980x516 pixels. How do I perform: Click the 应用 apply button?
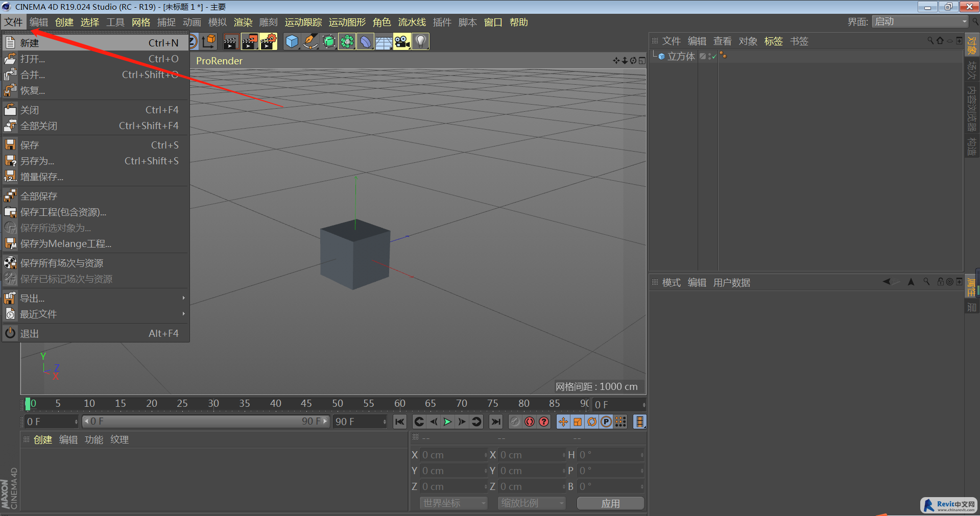610,503
